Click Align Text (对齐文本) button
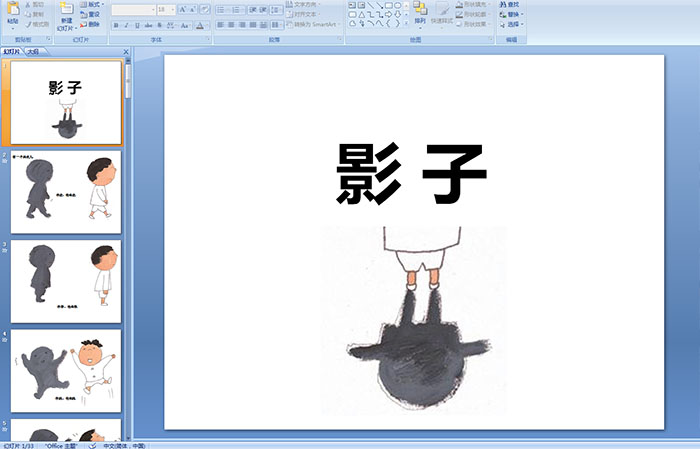 pyautogui.click(x=301, y=14)
